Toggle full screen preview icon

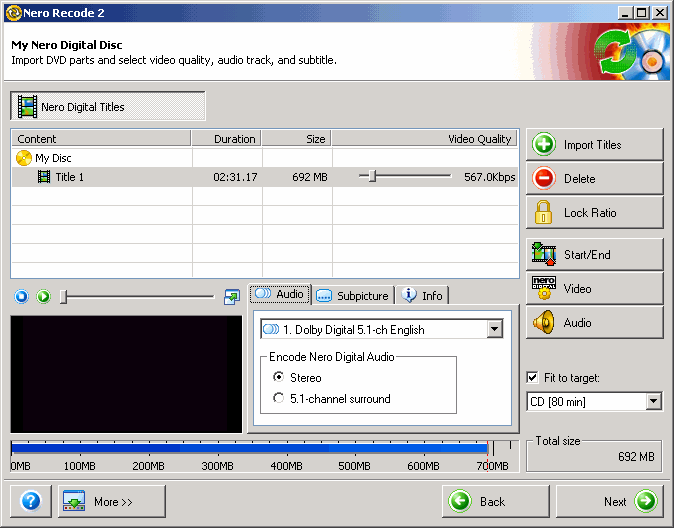pos(232,296)
